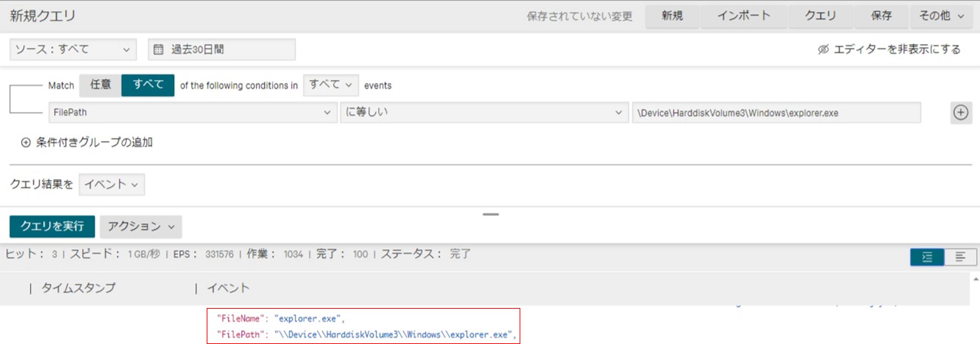
Task: Run the query with クエリを実行
Action: (52, 226)
